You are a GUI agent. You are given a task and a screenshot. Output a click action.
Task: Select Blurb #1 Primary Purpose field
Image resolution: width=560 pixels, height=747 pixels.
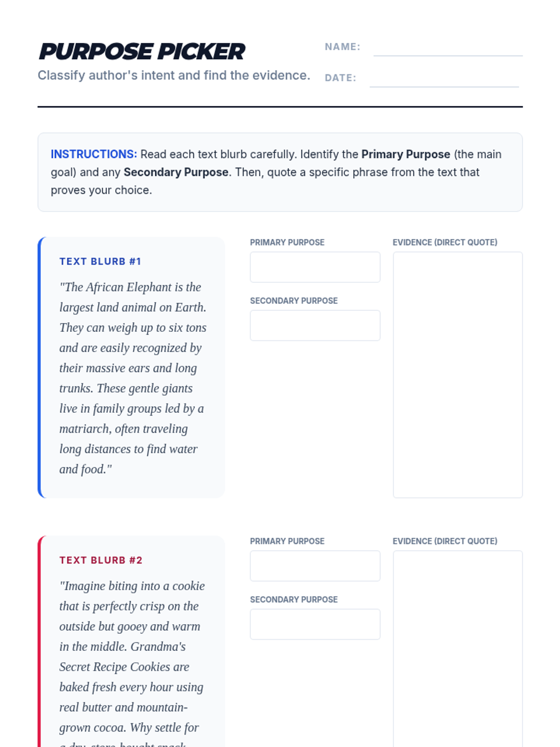(x=315, y=267)
